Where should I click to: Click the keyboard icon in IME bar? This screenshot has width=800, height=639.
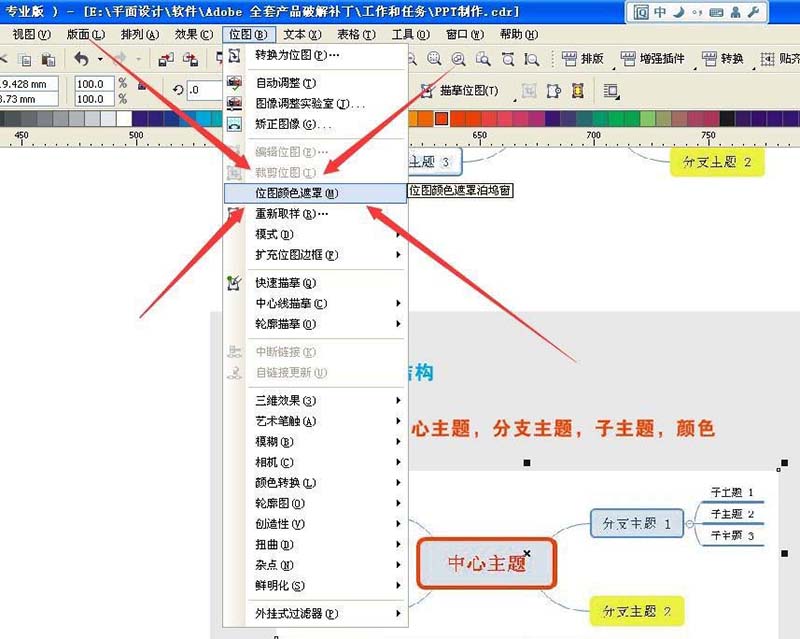point(716,12)
